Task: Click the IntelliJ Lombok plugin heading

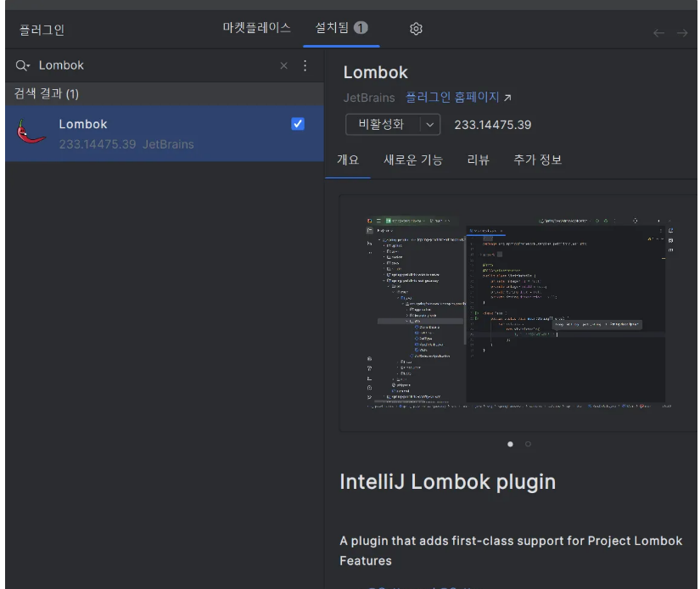Action: (448, 482)
